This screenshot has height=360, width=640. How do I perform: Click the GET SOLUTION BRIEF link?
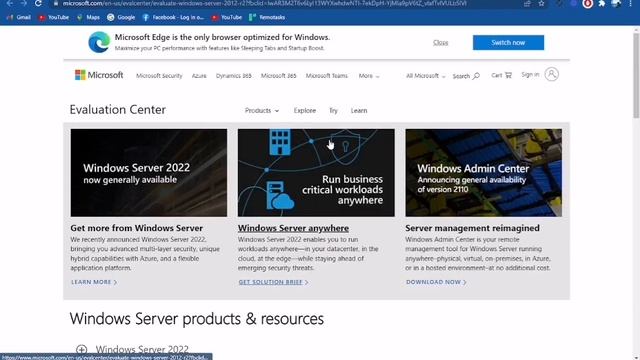click(273, 282)
